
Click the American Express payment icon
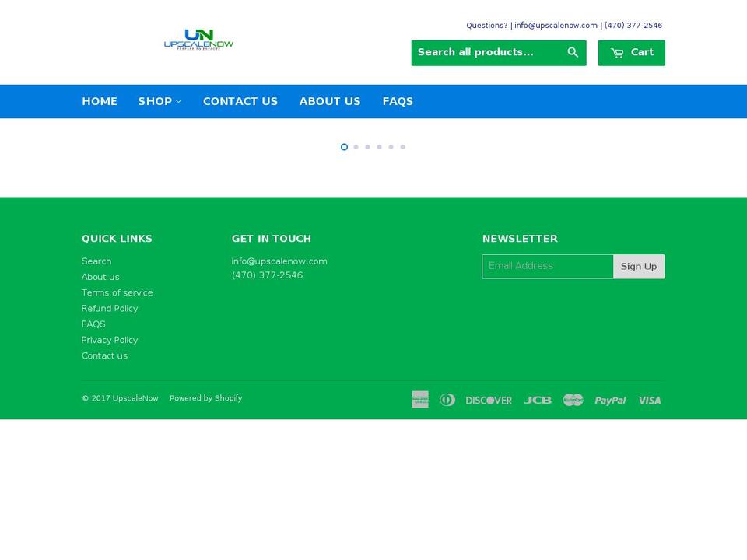pyautogui.click(x=420, y=399)
